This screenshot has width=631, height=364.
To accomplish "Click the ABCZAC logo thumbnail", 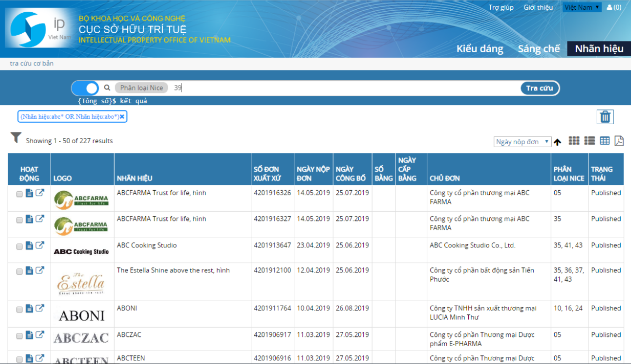I will point(81,338).
